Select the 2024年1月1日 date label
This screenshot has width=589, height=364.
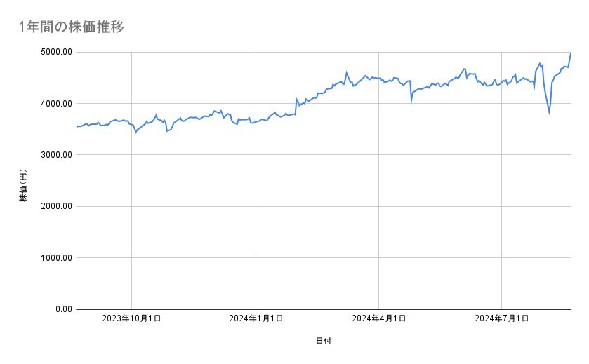click(256, 319)
